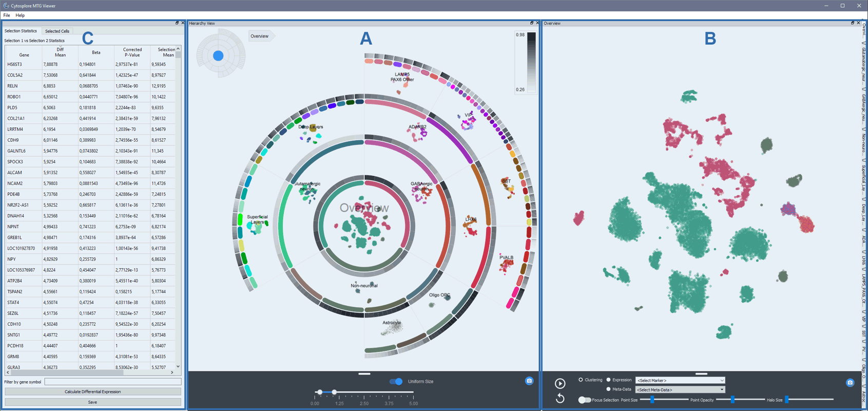The height and width of the screenshot is (411, 868).
Task: Click Calculate Differential Expression button
Action: [x=92, y=391]
